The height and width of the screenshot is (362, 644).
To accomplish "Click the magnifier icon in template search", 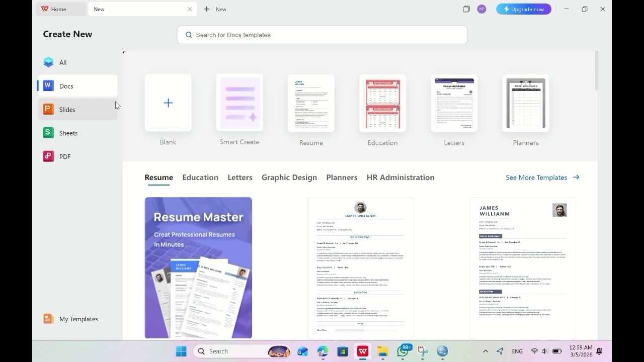I will (x=189, y=35).
